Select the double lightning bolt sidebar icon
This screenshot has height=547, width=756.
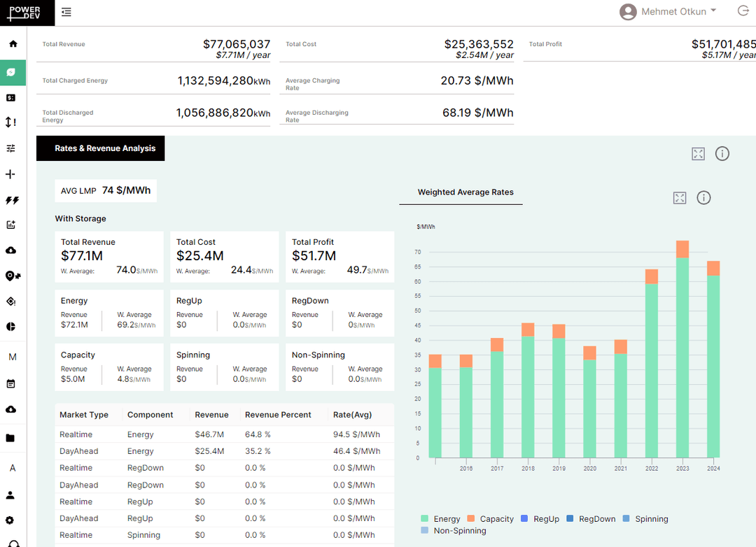12,200
